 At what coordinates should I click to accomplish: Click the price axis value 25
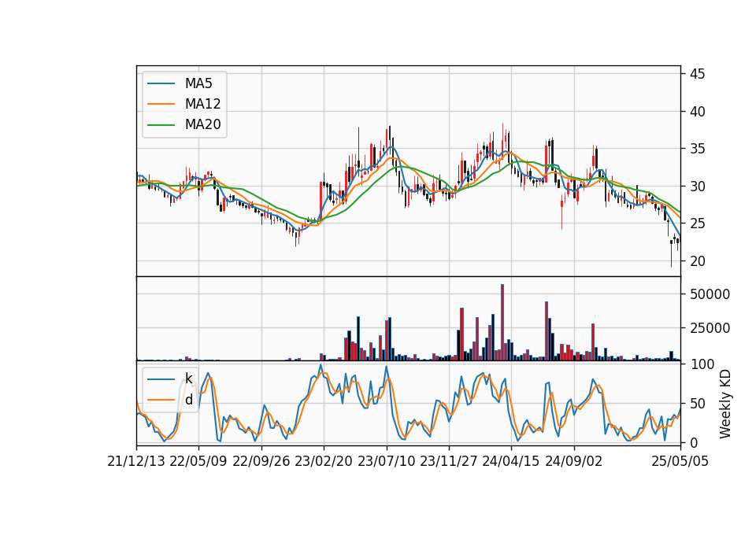pos(697,223)
